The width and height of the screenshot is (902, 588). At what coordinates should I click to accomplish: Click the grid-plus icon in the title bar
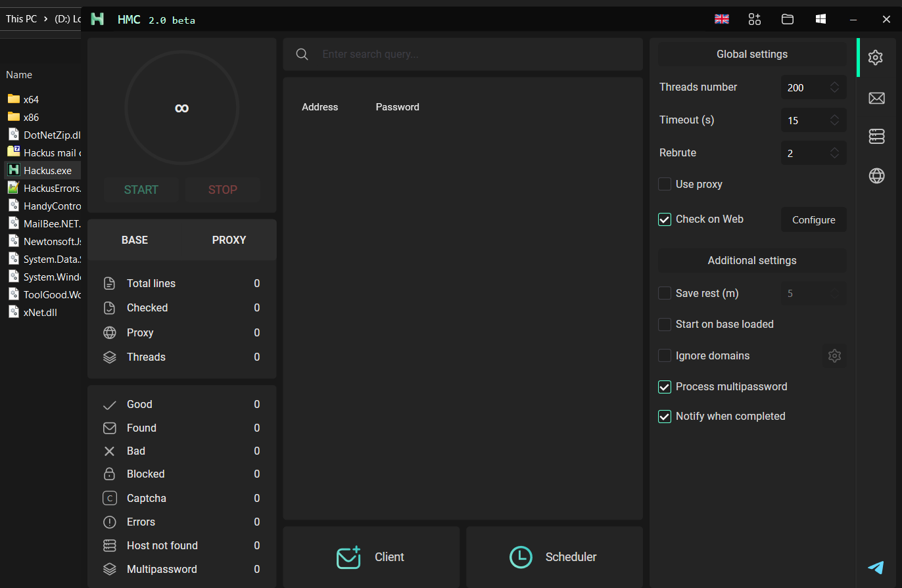click(754, 19)
